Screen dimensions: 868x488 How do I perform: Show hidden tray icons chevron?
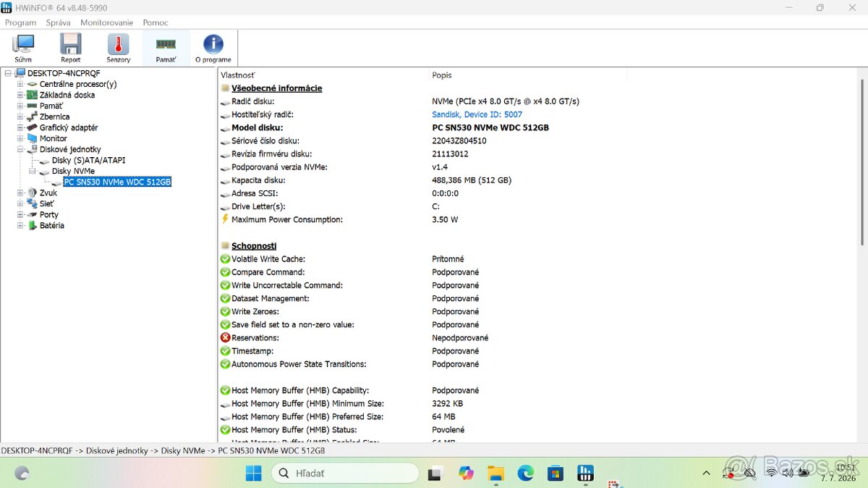[x=706, y=473]
